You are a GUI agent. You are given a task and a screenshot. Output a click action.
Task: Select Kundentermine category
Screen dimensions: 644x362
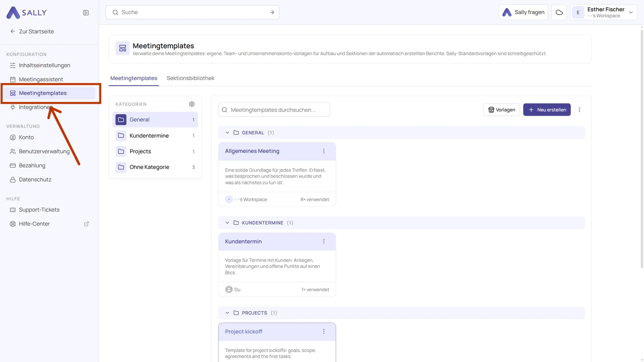[x=155, y=136]
